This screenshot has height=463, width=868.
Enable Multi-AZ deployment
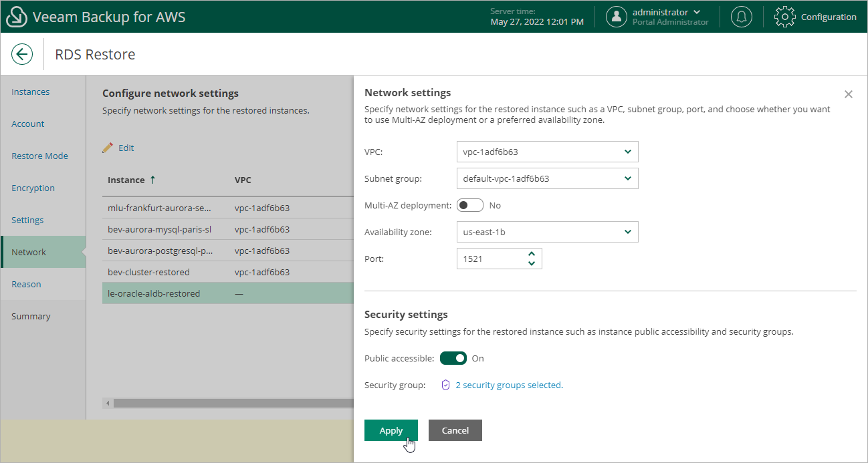coord(469,205)
